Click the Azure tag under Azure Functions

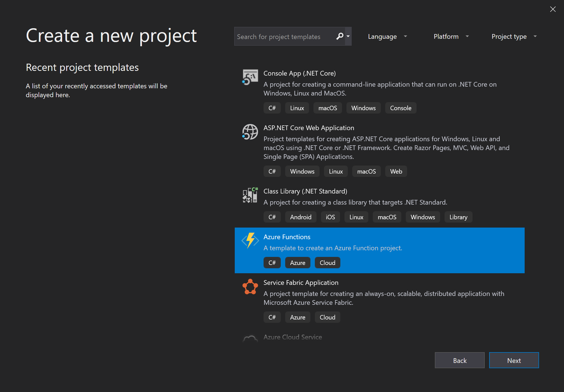pos(298,263)
